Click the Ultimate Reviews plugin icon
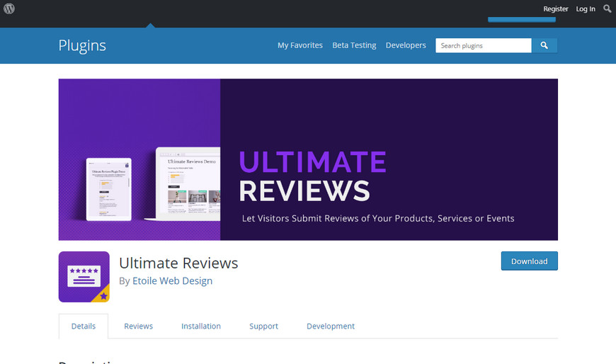This screenshot has height=364, width=616. coord(84,277)
